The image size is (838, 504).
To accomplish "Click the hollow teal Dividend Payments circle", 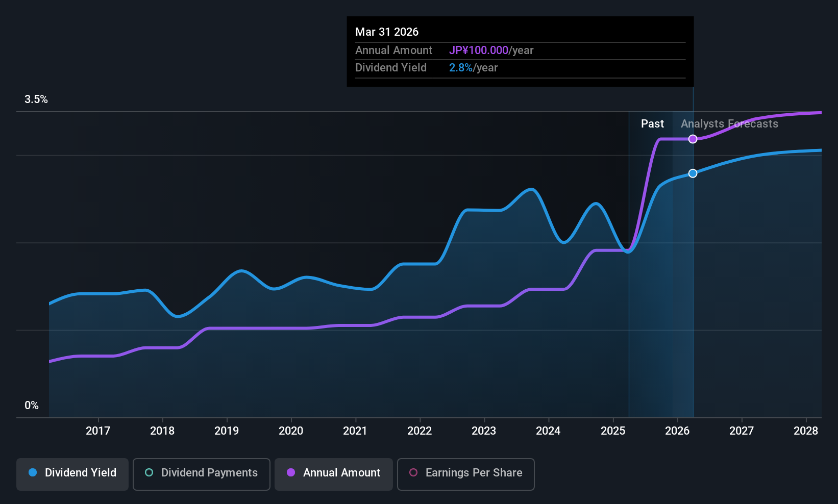I will [x=149, y=473].
